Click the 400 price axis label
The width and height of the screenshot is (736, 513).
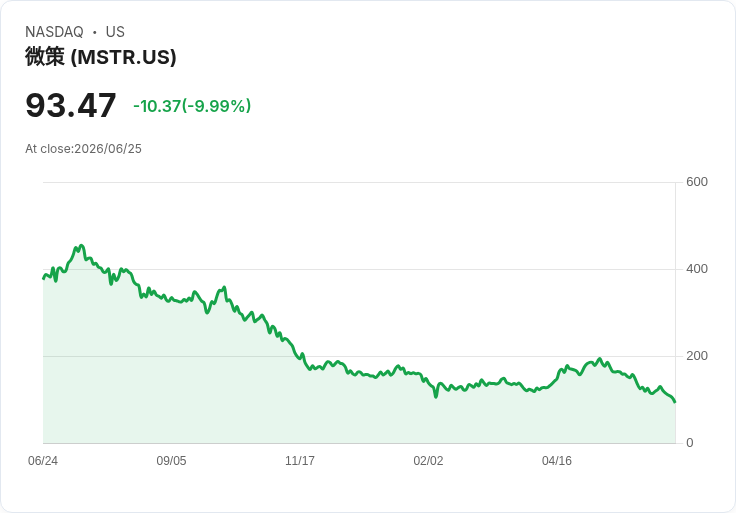[697, 269]
